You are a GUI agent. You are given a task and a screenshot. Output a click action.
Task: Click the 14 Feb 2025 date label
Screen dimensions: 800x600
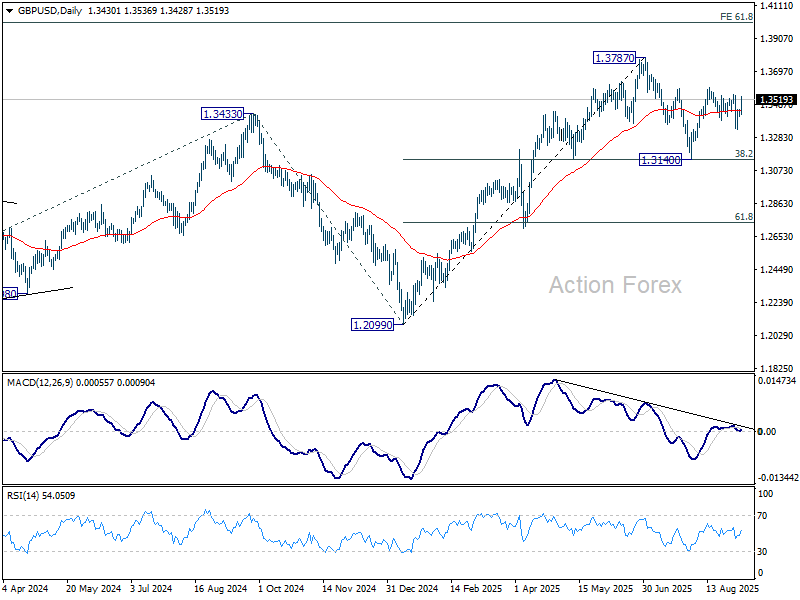[x=476, y=589]
